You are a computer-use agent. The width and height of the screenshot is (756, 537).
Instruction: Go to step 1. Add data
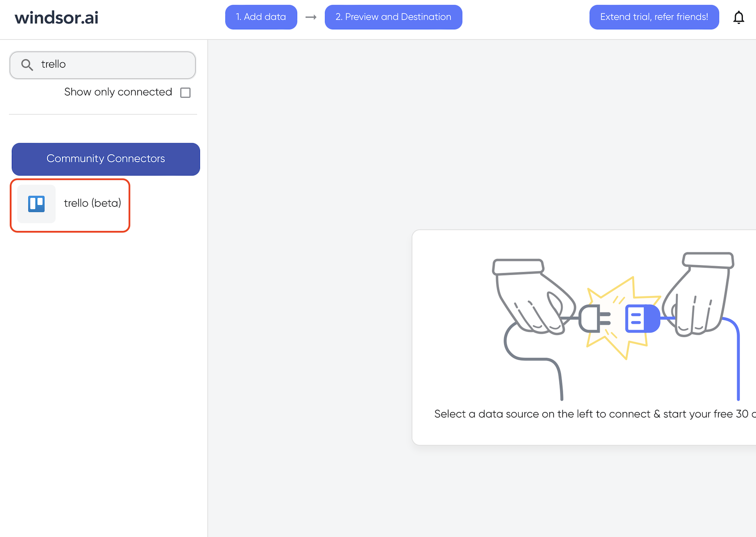coord(261,17)
